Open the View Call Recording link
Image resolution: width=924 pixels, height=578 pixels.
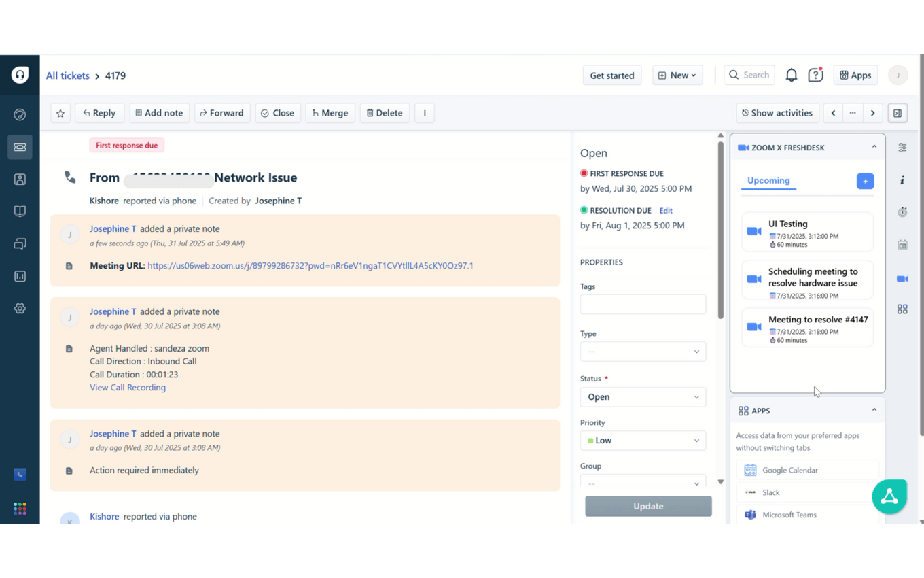128,388
